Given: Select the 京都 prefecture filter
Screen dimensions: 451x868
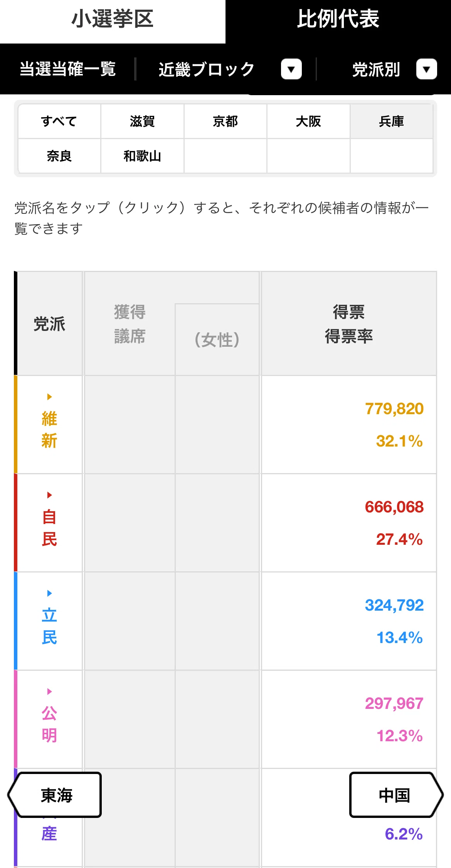Looking at the screenshot, I should click(x=225, y=121).
